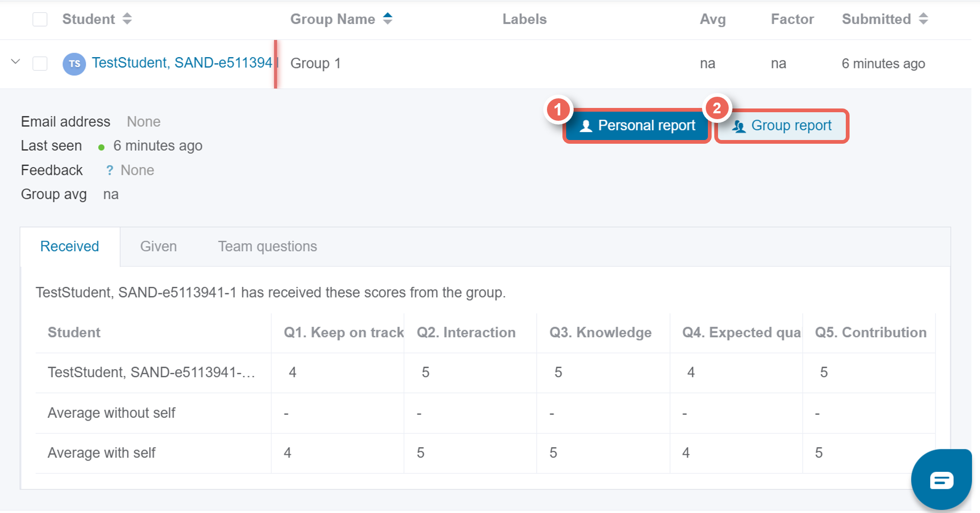The height and width of the screenshot is (513, 980).
Task: Switch to the Received tab
Action: 70,246
